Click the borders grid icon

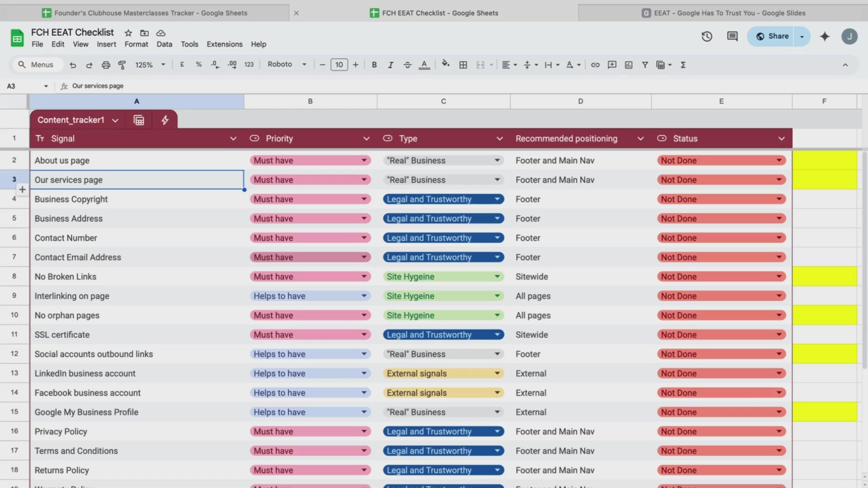463,65
